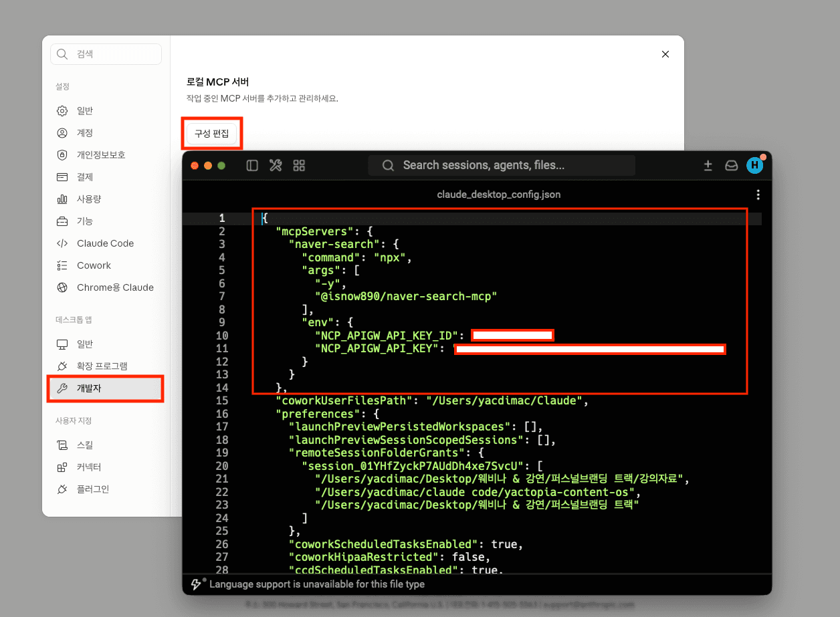Viewport: 840px width, 617px height.
Task: Click the Chrome용 Claude globe icon
Action: click(x=62, y=287)
